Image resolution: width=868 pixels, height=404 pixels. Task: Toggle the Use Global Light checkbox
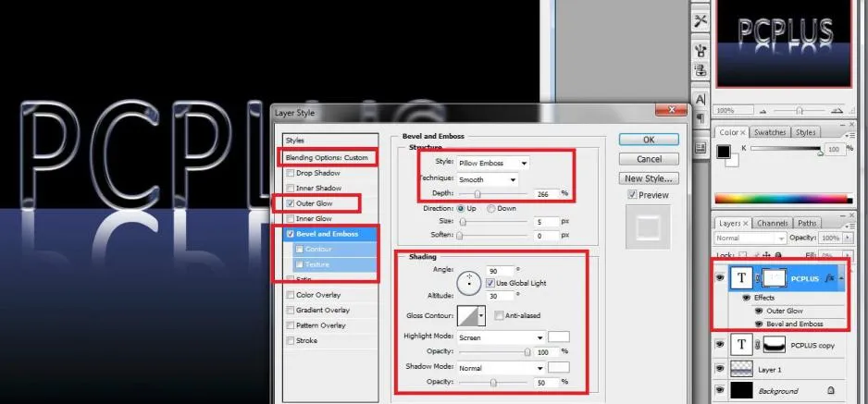click(x=490, y=283)
